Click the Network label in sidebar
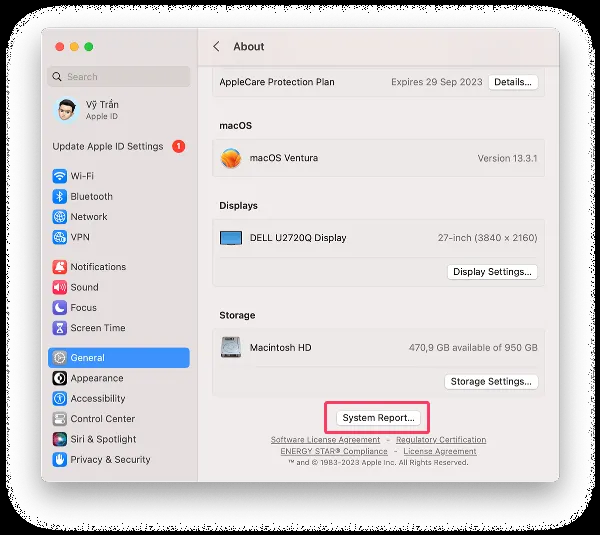This screenshot has width=600, height=535. click(89, 217)
